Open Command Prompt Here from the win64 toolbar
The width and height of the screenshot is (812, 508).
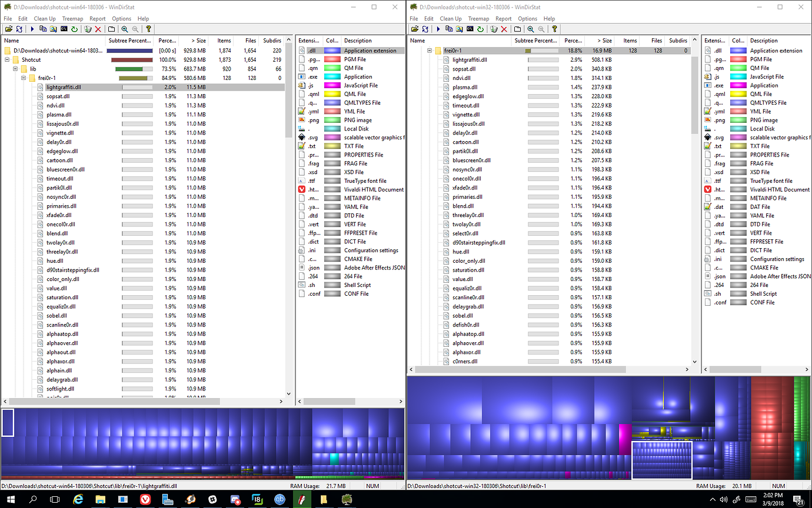pyautogui.click(x=64, y=29)
